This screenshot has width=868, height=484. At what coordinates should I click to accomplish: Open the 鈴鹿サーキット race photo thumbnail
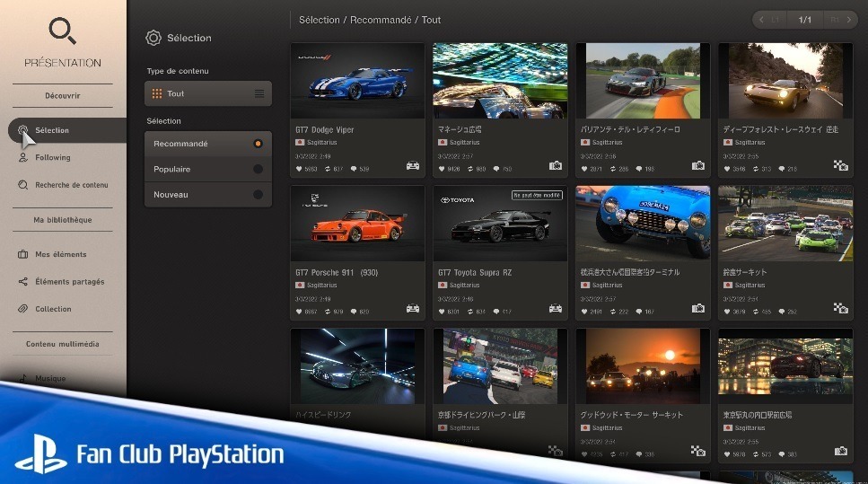pyautogui.click(x=785, y=224)
